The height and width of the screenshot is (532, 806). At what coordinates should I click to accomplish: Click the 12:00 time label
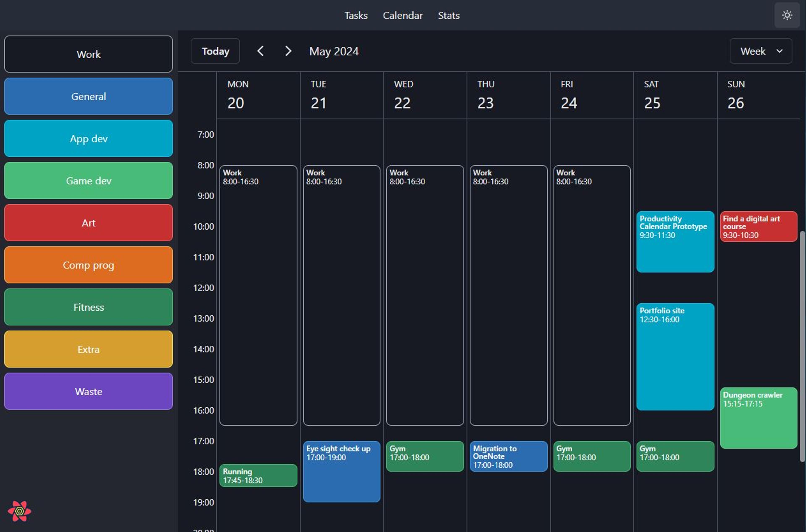pyautogui.click(x=204, y=288)
